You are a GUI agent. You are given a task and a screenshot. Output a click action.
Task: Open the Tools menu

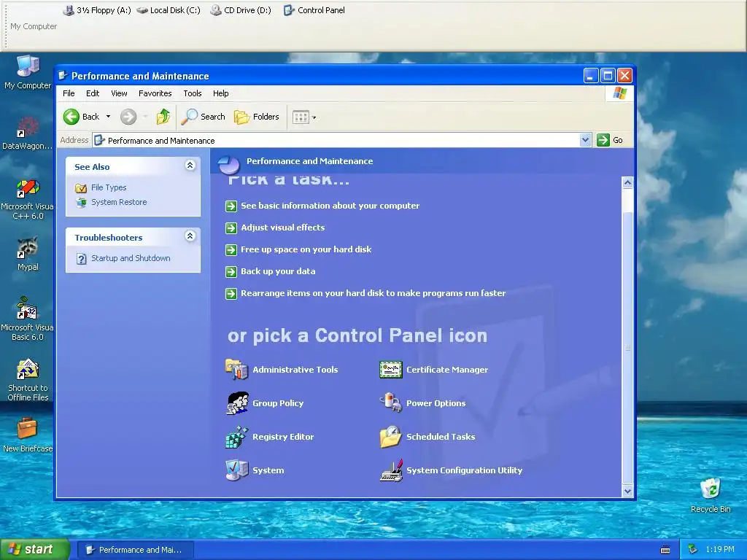[193, 93]
